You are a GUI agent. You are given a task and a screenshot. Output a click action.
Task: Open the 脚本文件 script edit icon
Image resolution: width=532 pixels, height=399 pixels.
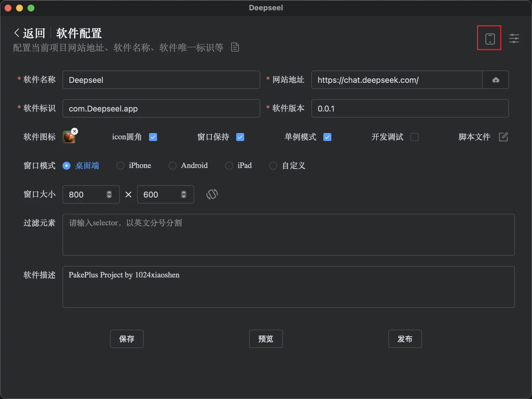point(504,137)
